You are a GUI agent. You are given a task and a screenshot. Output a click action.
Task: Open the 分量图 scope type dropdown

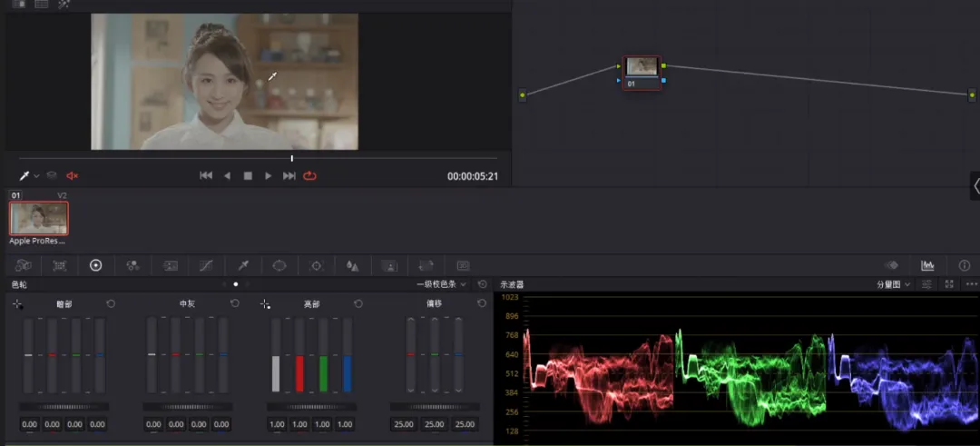893,284
